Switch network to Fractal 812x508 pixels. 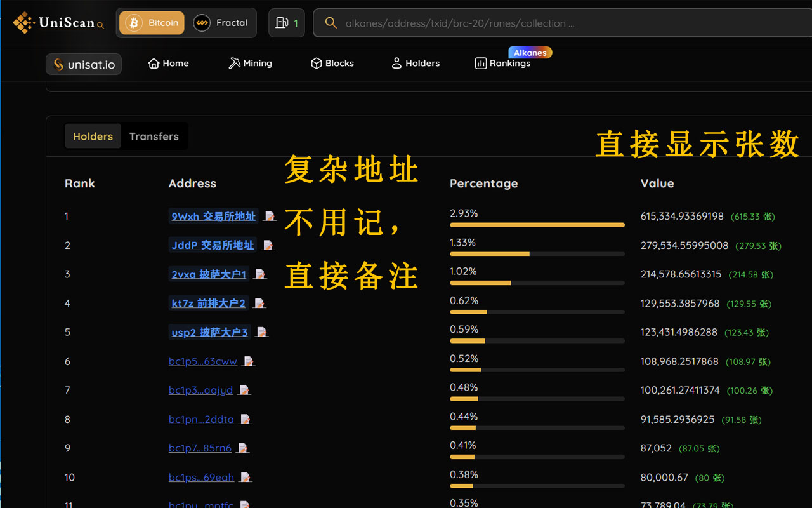(x=221, y=23)
